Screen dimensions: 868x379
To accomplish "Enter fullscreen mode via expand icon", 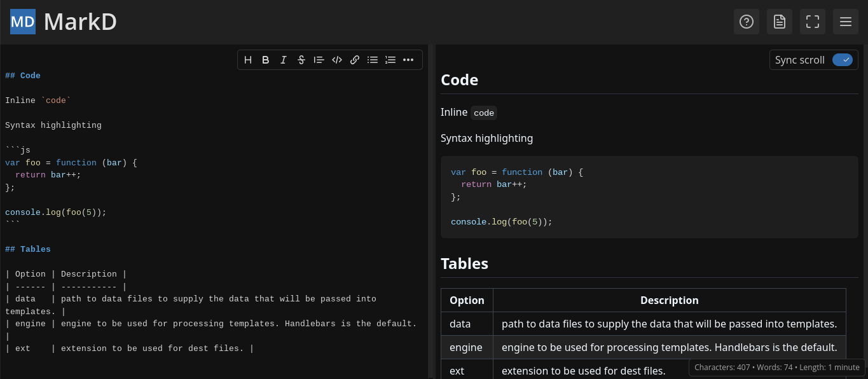I will click(813, 22).
